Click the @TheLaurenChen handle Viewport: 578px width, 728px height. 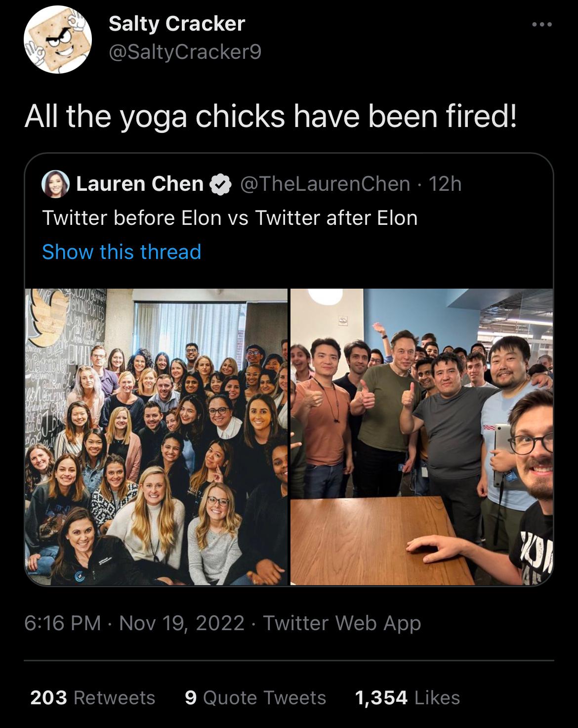tap(325, 184)
